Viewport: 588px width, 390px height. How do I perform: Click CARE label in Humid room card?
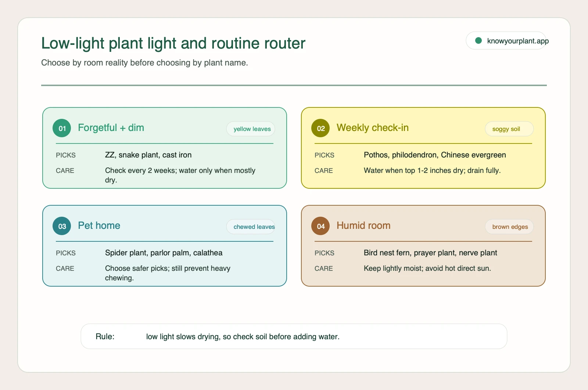click(x=324, y=269)
